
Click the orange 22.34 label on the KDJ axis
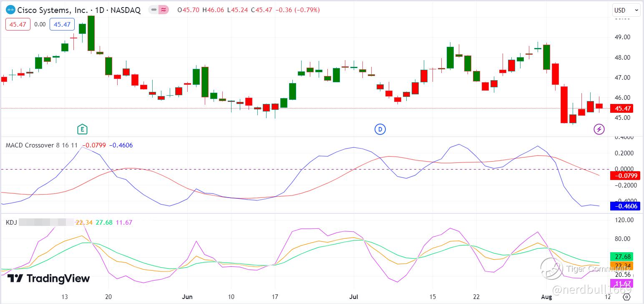tap(621, 266)
